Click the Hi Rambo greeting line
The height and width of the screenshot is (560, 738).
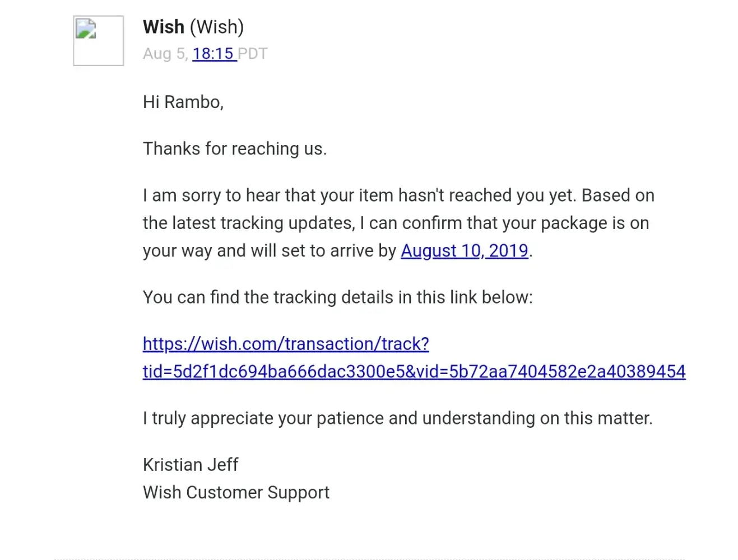(183, 102)
